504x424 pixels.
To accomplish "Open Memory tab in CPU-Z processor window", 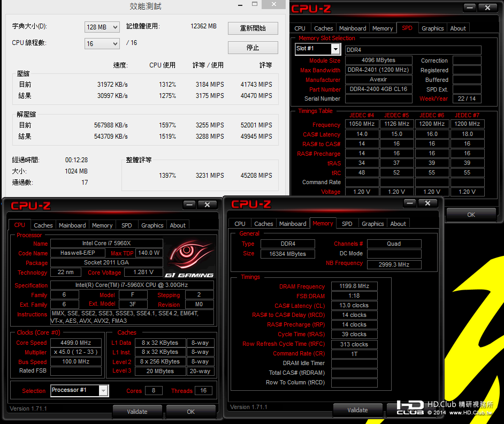I will (102, 225).
